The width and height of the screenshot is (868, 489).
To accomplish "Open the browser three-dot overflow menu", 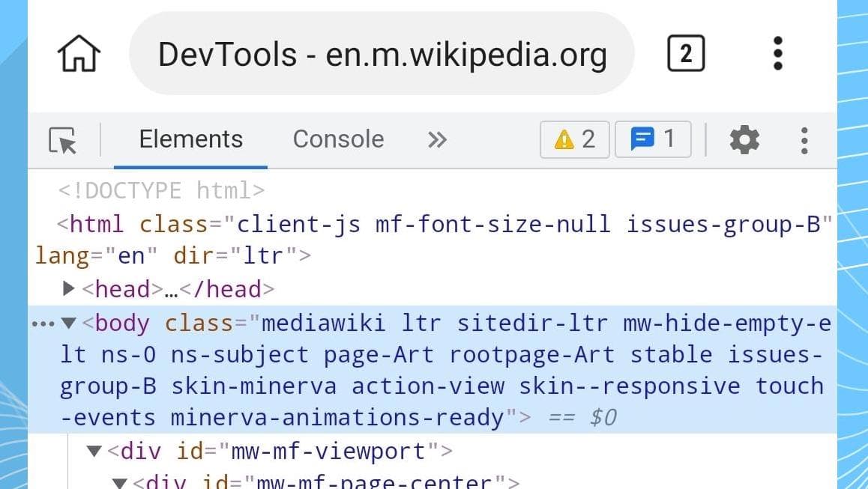I will [x=777, y=54].
